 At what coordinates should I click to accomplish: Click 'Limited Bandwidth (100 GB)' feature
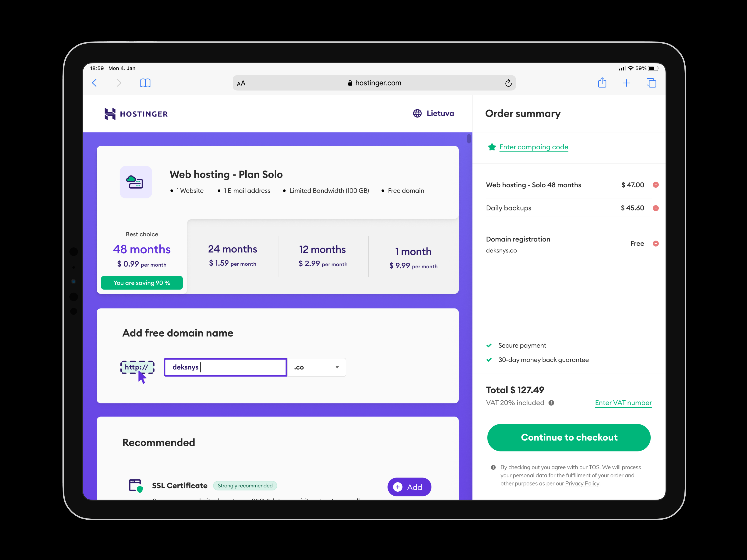point(329,191)
